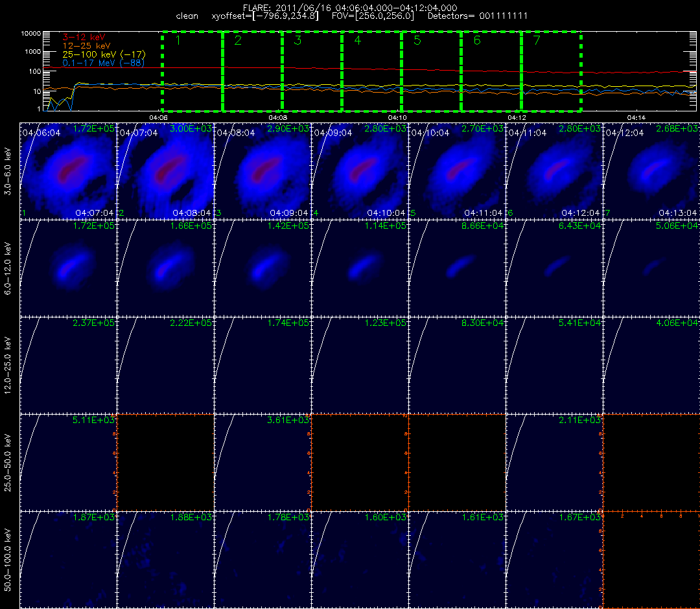Open the 3.0-6.0 keV image labeled 2.70E+03
Image resolution: width=700 pixels, height=609 pixels.
click(457, 171)
